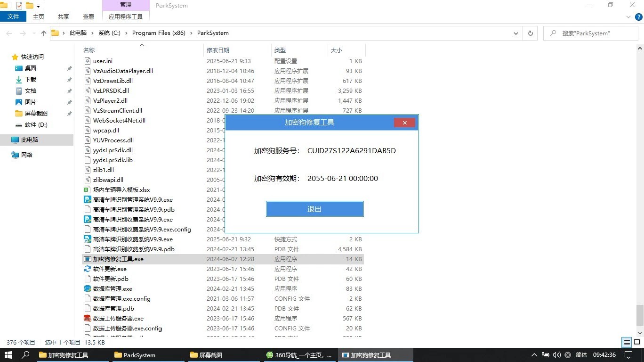Click Program Files (x86) in the address breadcrumb
Image resolution: width=644 pixels, height=362 pixels.
[x=159, y=33]
